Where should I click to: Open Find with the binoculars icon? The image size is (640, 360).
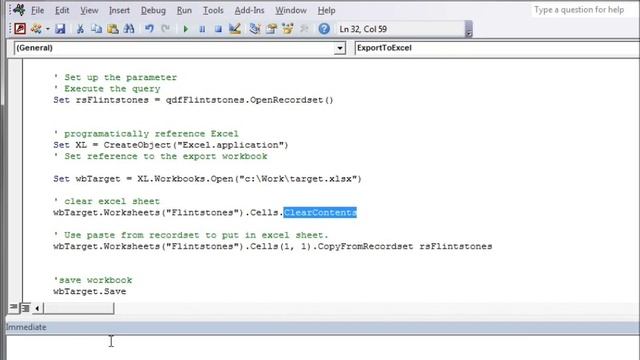[x=129, y=29]
